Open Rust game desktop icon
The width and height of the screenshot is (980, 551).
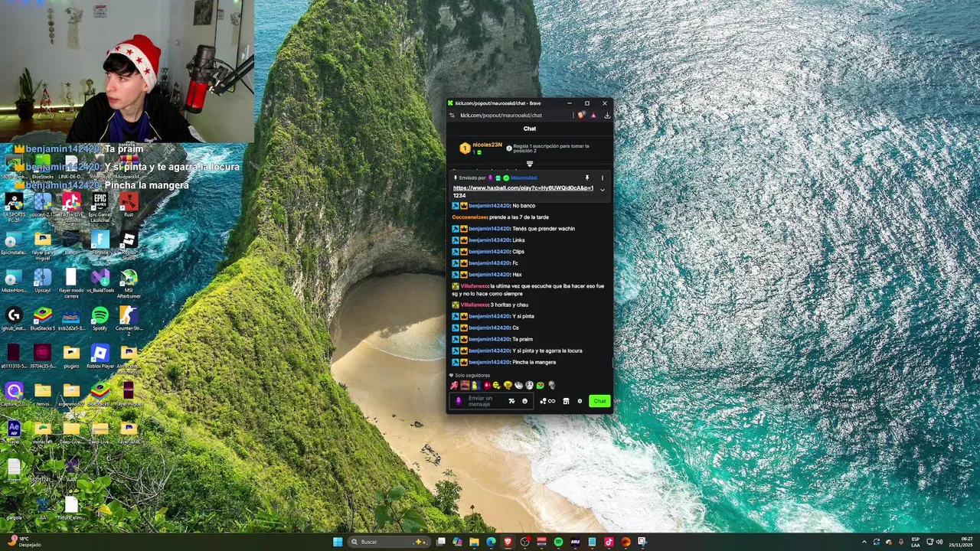(x=129, y=204)
